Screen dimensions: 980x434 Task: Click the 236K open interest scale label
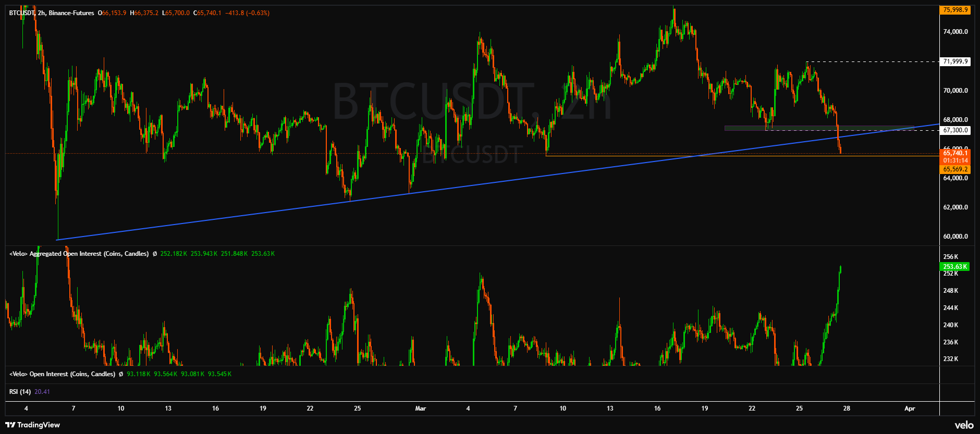click(x=951, y=342)
